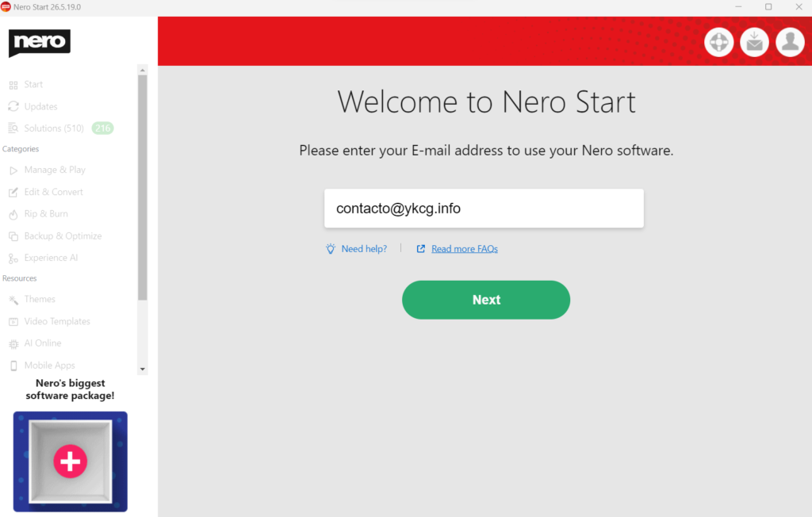Click the green 216 badge next to Solutions

click(102, 128)
